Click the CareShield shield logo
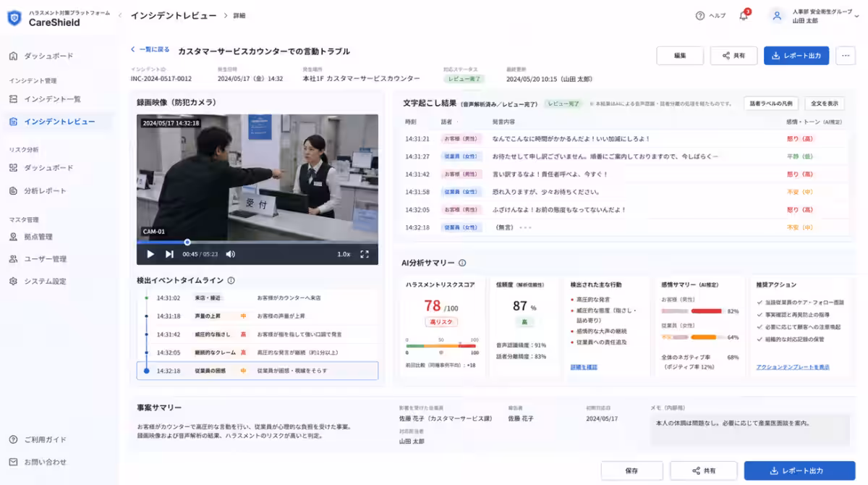The height and width of the screenshot is (485, 868). [x=14, y=18]
